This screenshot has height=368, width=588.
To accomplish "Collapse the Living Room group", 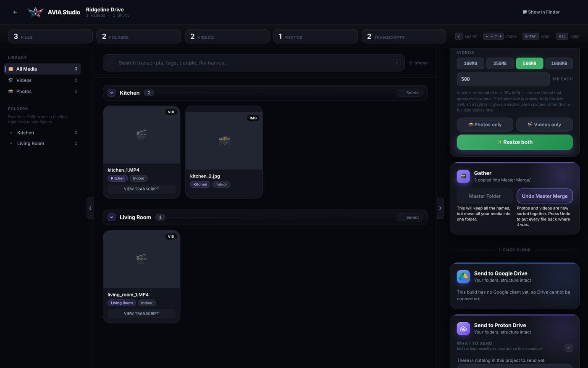I will click(x=111, y=217).
